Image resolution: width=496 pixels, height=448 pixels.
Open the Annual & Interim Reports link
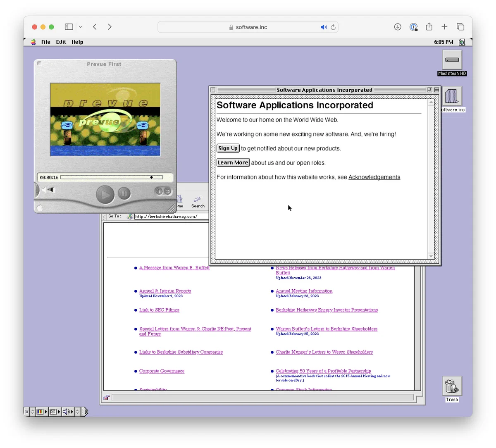click(165, 291)
